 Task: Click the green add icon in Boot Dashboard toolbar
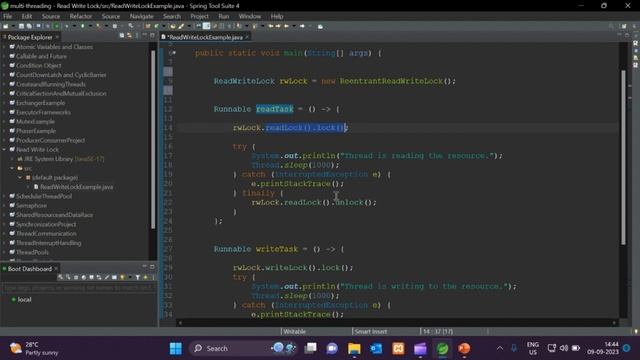pyautogui.click(x=145, y=277)
